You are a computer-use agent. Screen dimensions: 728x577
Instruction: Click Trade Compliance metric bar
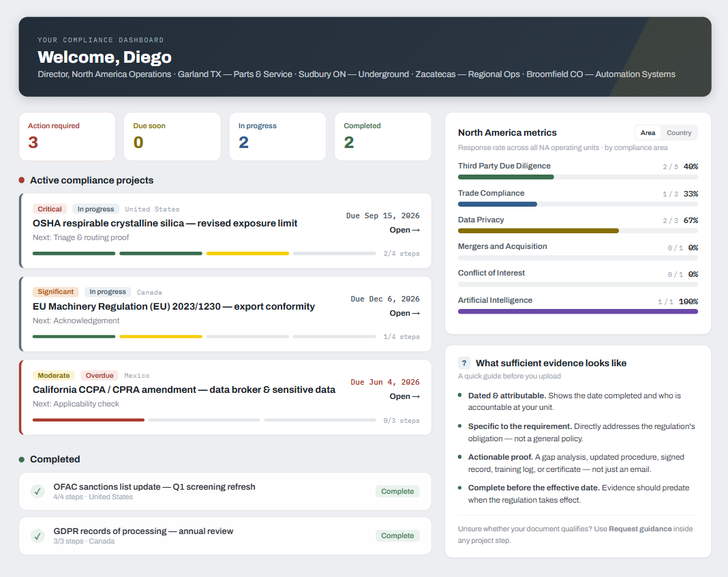coord(577,205)
